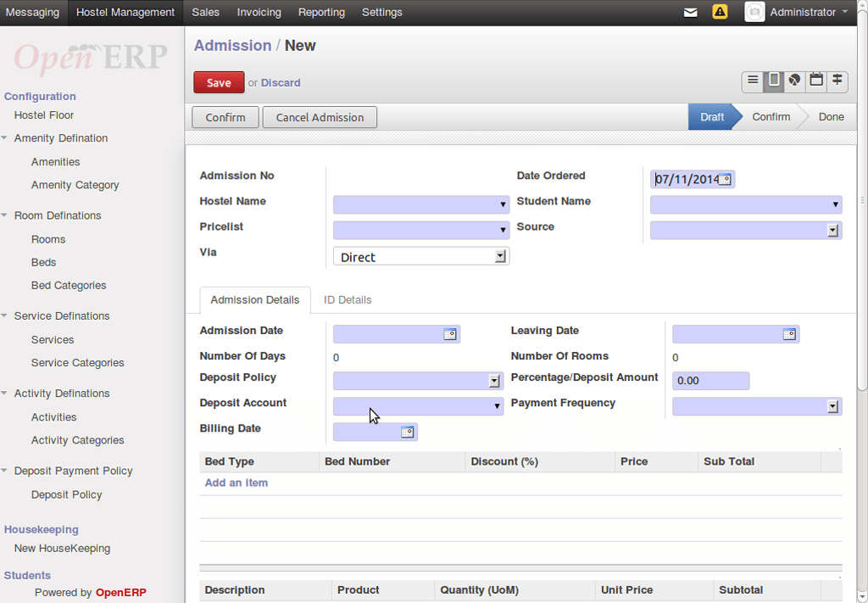Image resolution: width=868 pixels, height=603 pixels.
Task: Click the Billing Date input field
Action: tap(376, 432)
